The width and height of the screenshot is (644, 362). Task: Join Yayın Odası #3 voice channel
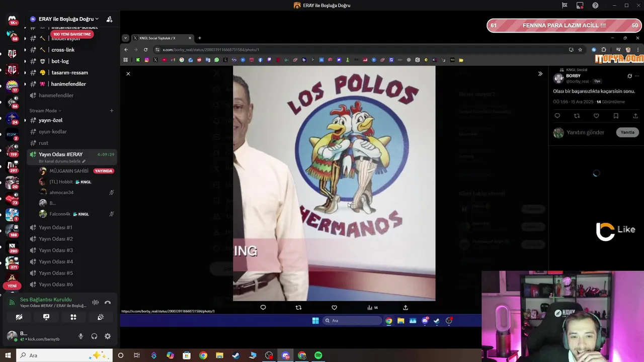click(x=55, y=250)
